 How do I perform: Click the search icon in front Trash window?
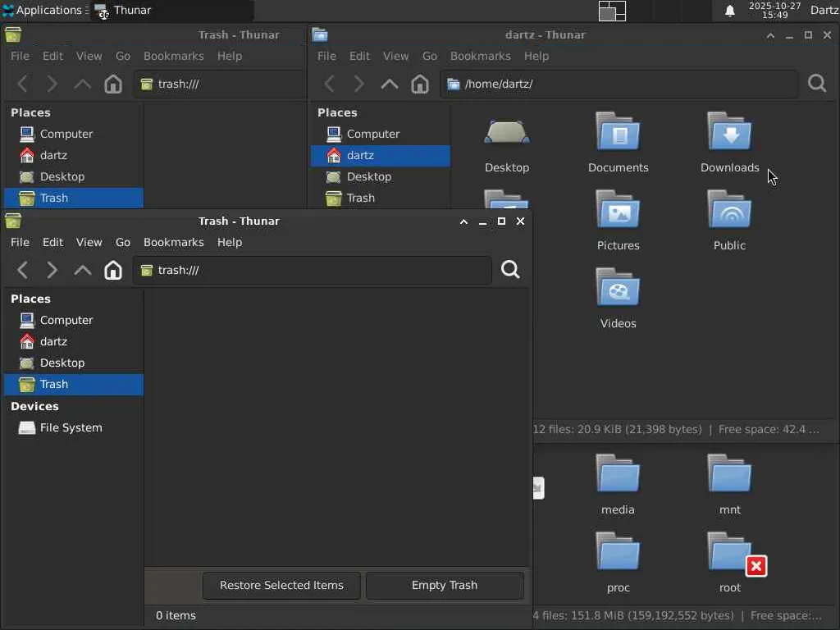(510, 270)
